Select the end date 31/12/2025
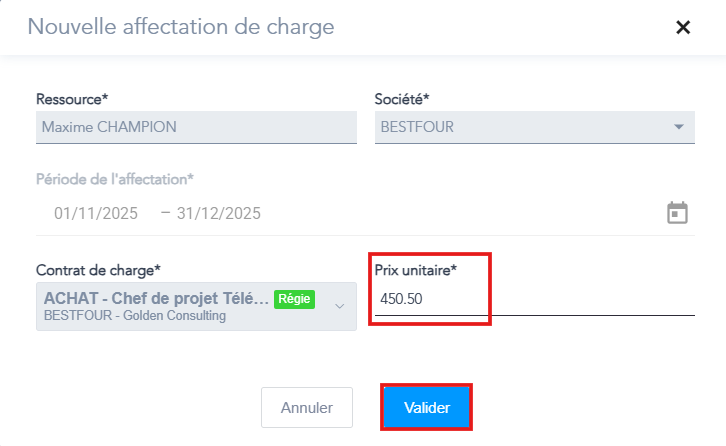The height and width of the screenshot is (446, 726). [218, 213]
